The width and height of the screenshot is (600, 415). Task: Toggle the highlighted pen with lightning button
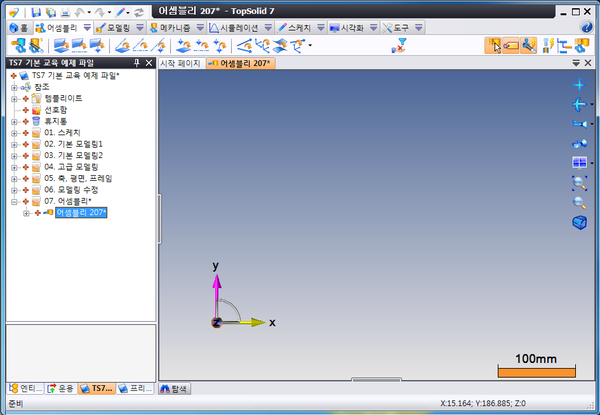[528, 46]
